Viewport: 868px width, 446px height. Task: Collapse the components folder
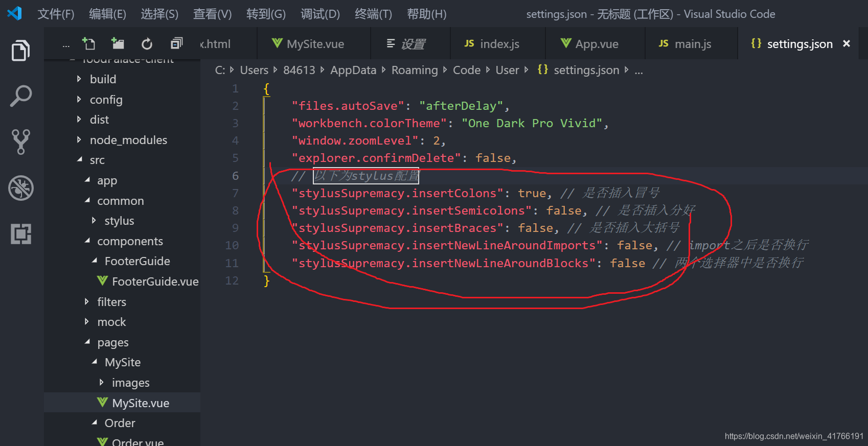pyautogui.click(x=87, y=241)
